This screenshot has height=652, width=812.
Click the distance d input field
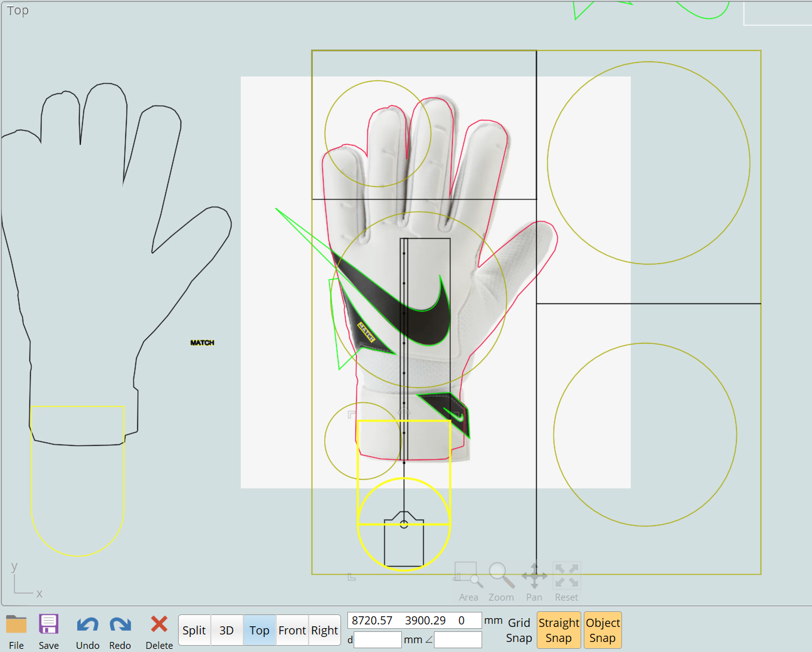click(x=377, y=639)
